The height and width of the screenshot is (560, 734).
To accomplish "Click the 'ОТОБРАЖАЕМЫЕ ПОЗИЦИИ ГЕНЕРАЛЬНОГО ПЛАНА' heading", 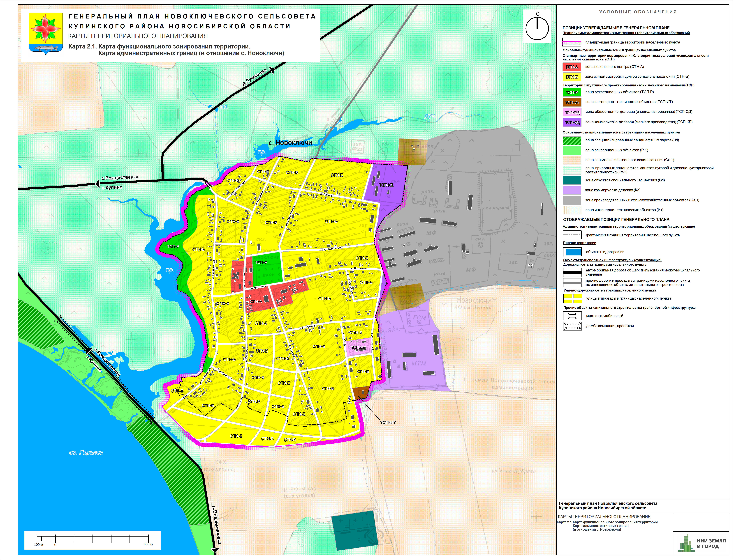I will (x=616, y=220).
